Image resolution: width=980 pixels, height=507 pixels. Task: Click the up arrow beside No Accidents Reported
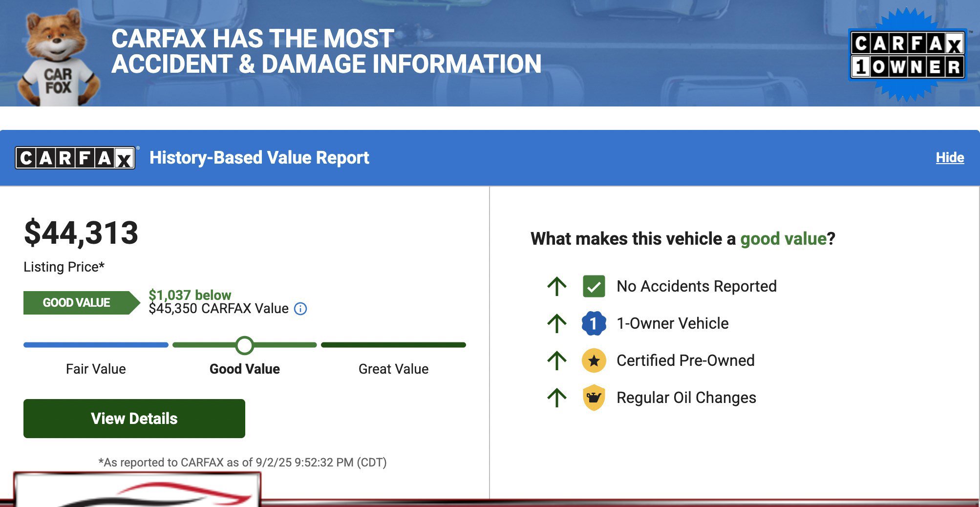556,286
